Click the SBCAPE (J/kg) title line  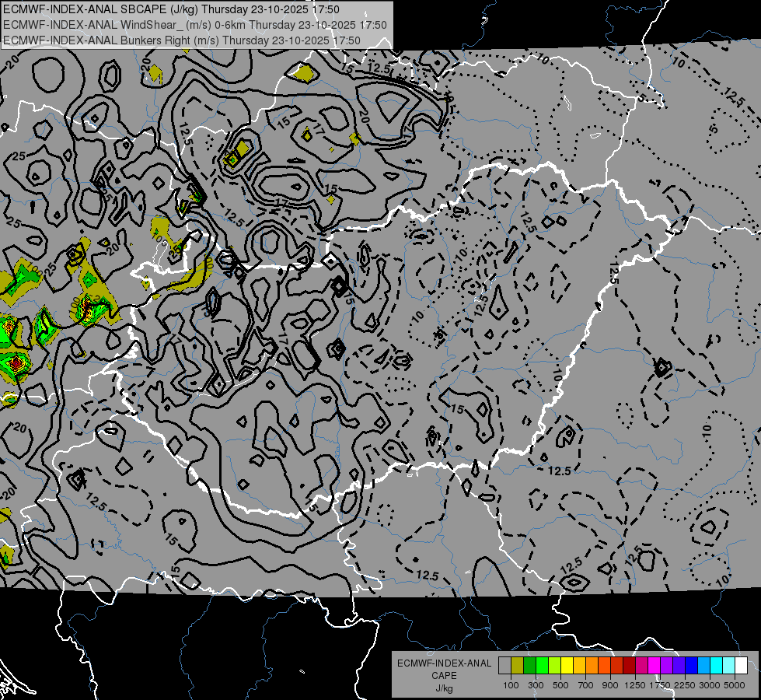coord(171,9)
